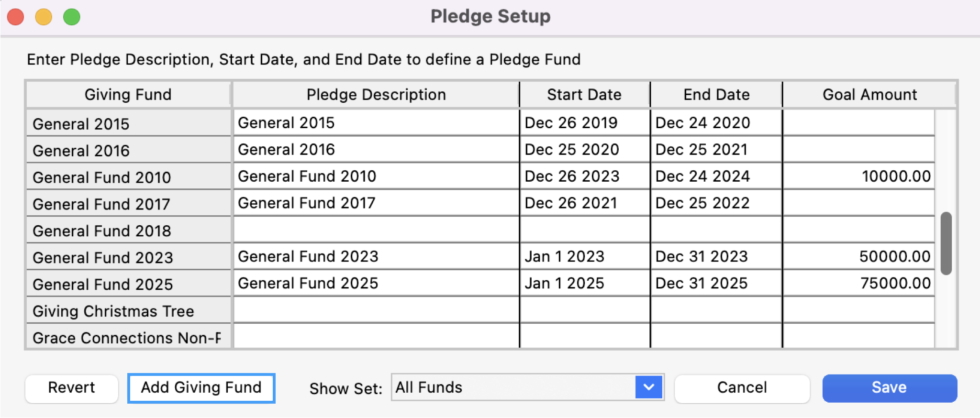This screenshot has width=980, height=418.
Task: Expand Show Set to choose a fund filter
Action: tap(526, 388)
